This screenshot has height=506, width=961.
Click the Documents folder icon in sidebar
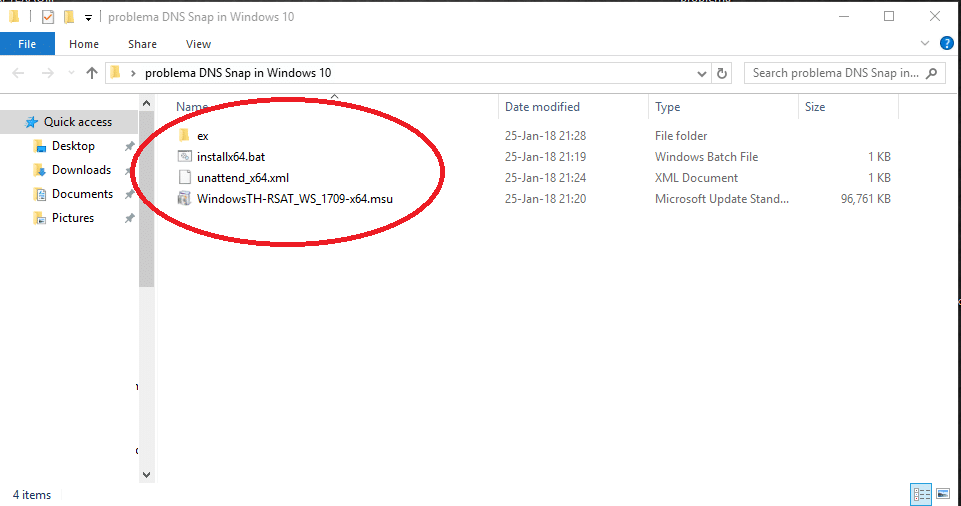(x=39, y=194)
